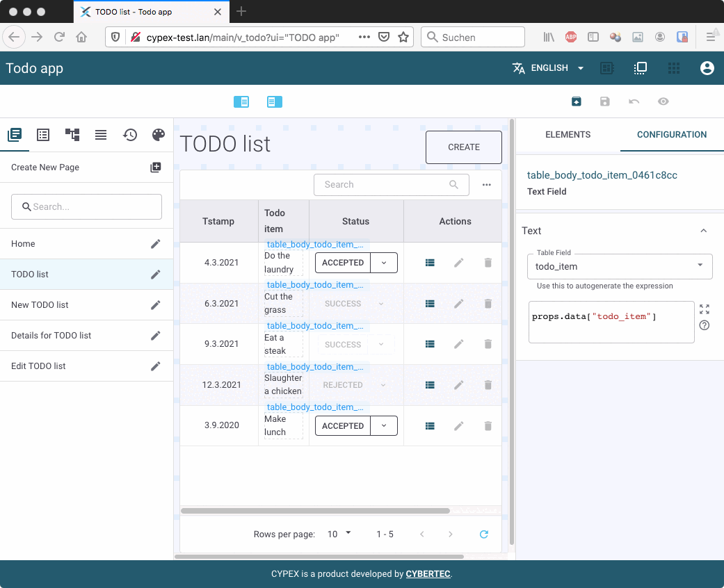Viewport: 724px width, 588px height.
Task: Expand the expression editor to fullscreen
Action: (704, 309)
